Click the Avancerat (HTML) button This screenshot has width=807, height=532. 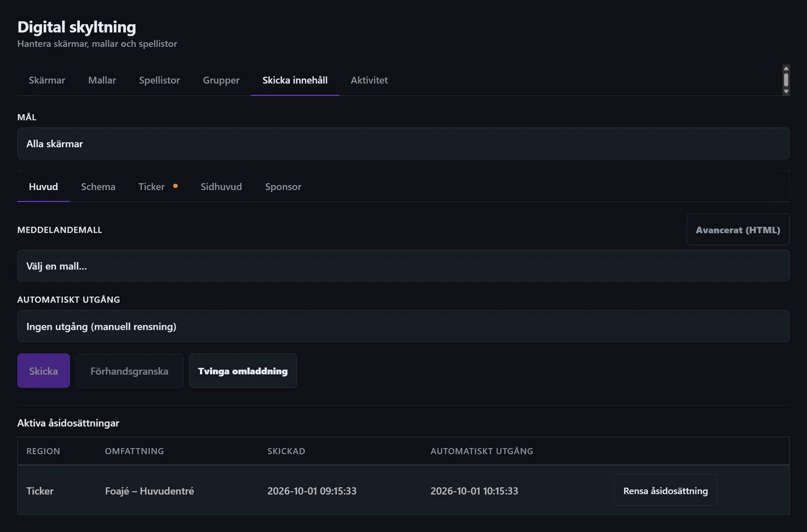738,229
